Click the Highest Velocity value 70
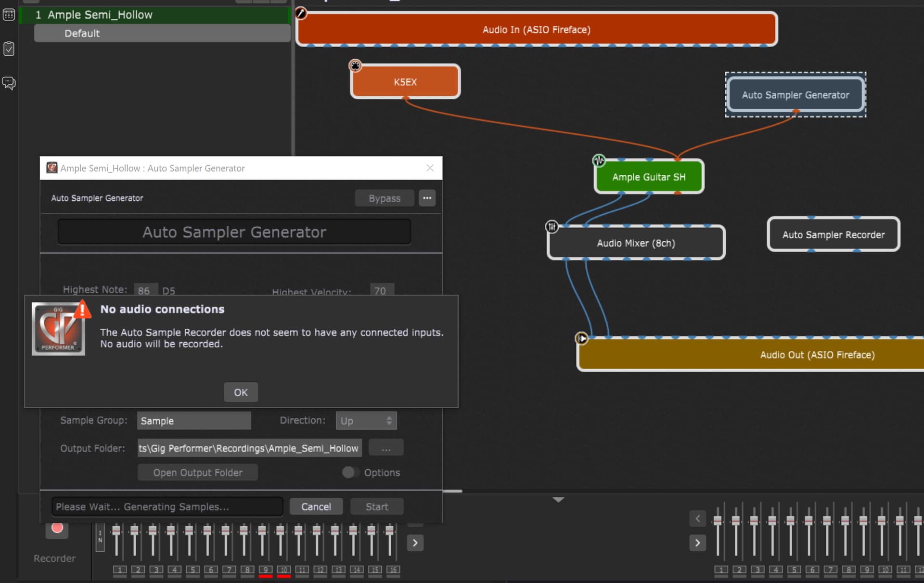Viewport: 924px width, 583px height. pyautogui.click(x=382, y=290)
